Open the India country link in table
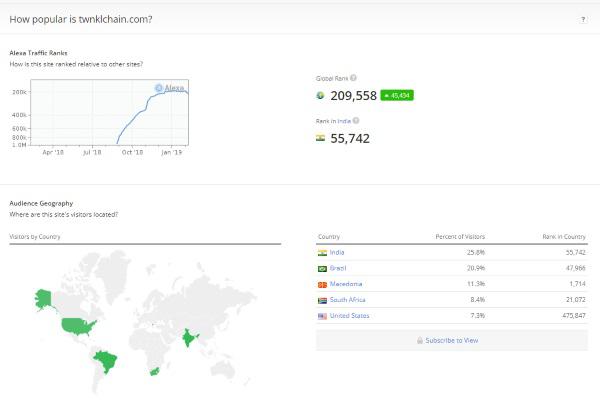Screen dimensions: 600x418 coord(337,252)
